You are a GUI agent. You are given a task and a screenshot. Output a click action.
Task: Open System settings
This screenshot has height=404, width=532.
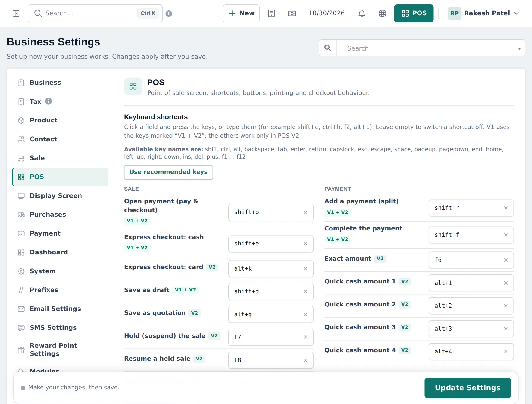[x=60, y=271]
